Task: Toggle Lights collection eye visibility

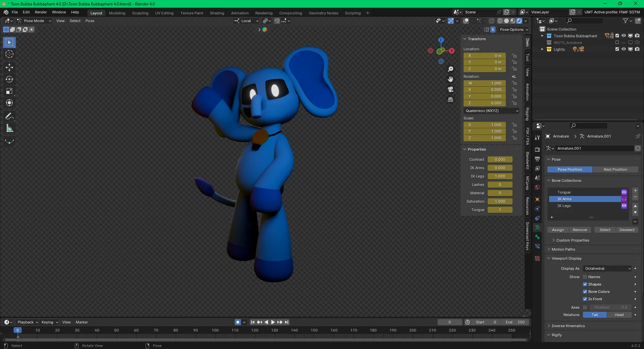Action: point(623,49)
